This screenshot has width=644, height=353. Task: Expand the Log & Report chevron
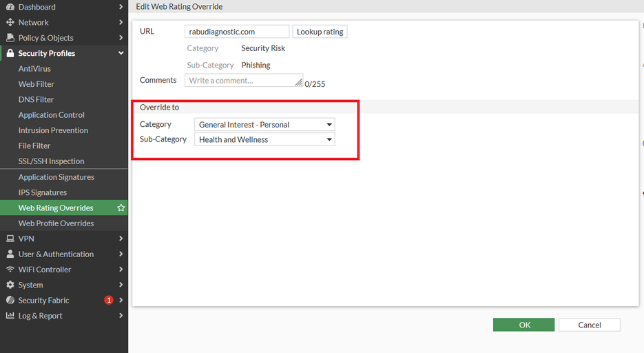tap(121, 316)
